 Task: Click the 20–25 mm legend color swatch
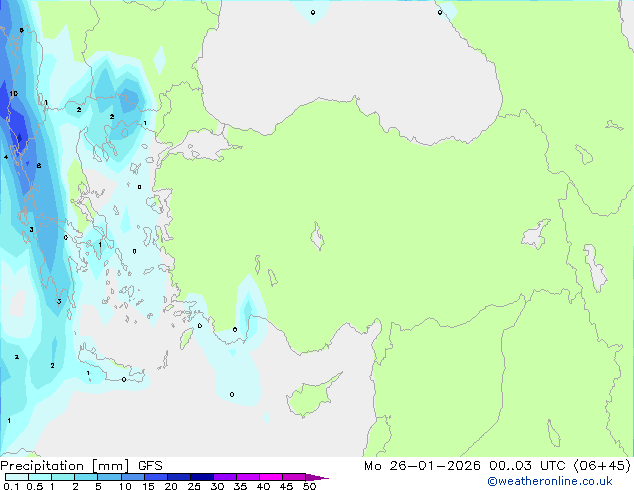point(178,477)
